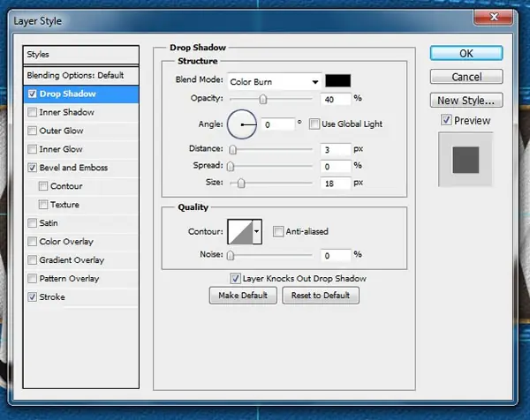The height and width of the screenshot is (420, 530).
Task: Enable the Anti-aliased checkbox
Action: coord(278,231)
